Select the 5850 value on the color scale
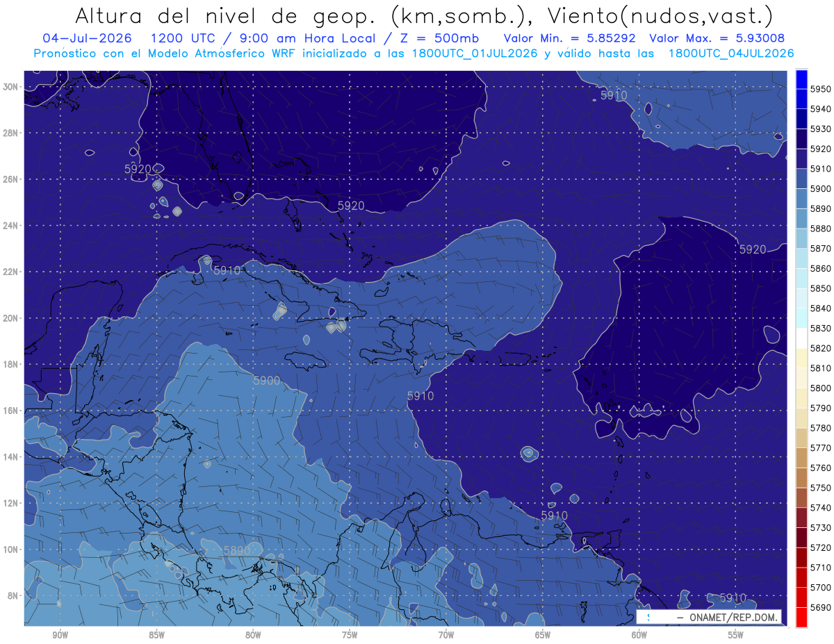The width and height of the screenshot is (834, 644). pyautogui.click(x=821, y=288)
